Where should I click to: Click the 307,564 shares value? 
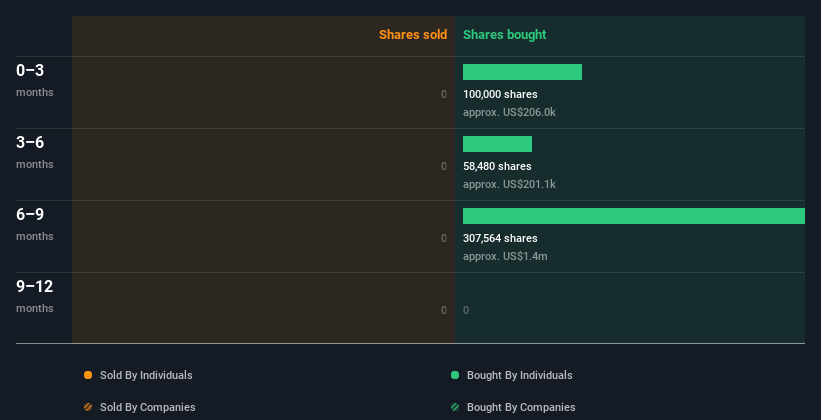[500, 238]
